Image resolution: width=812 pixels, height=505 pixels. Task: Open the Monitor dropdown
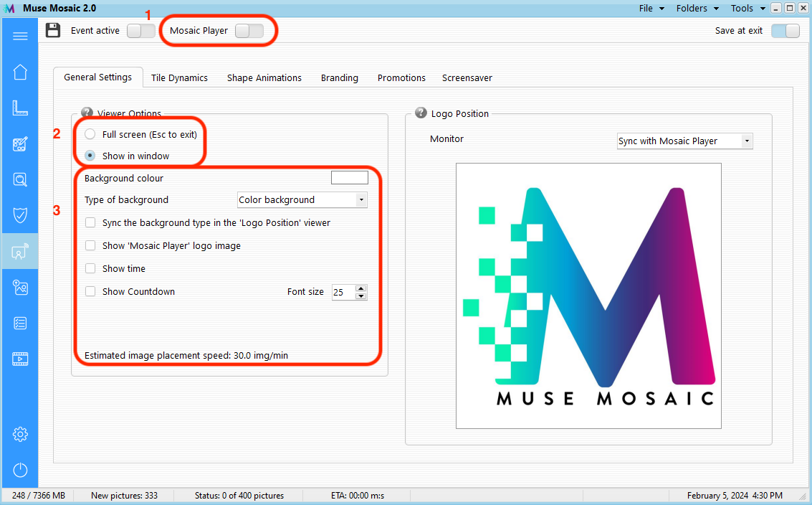(x=684, y=141)
